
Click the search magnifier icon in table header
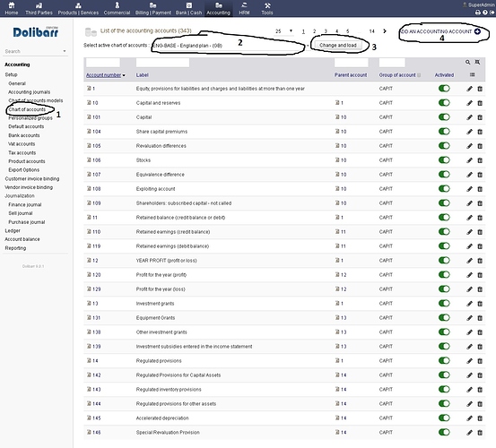coord(467,62)
